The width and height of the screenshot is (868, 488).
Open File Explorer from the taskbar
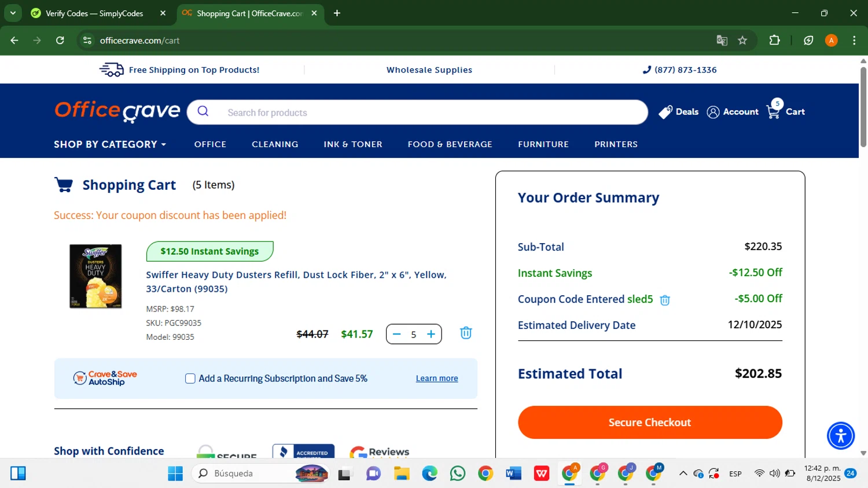pos(402,474)
